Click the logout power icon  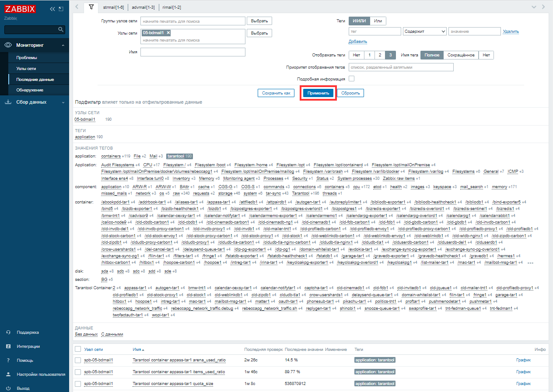coord(8,388)
